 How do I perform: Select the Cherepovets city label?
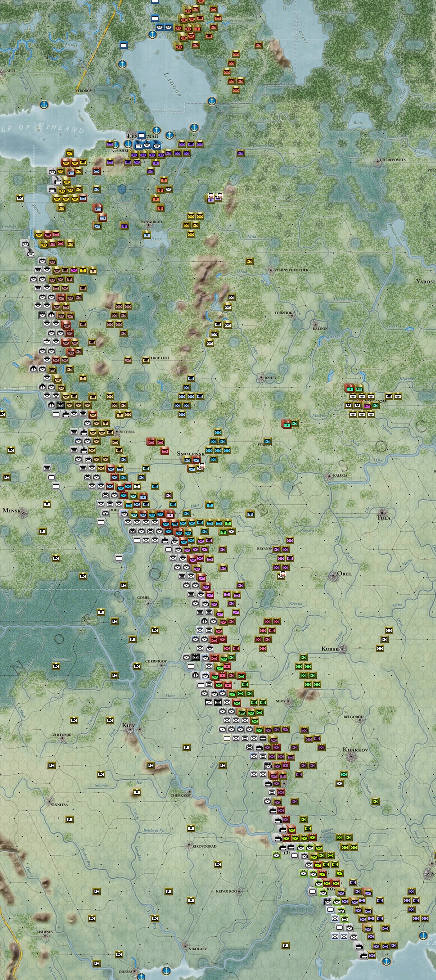pyautogui.click(x=393, y=159)
